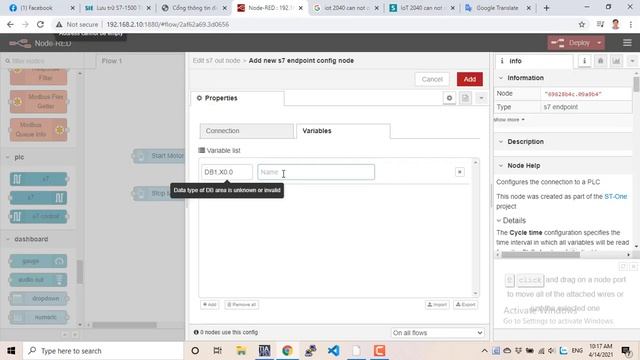The width and height of the screenshot is (640, 360).
Task: Go back with the browser back arrow
Action: [x=10, y=24]
